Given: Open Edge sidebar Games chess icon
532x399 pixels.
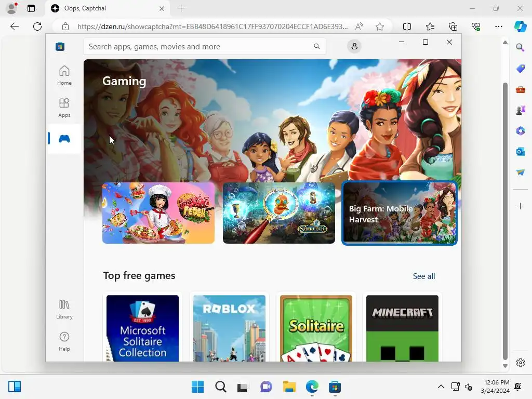Looking at the screenshot, I should (x=520, y=110).
